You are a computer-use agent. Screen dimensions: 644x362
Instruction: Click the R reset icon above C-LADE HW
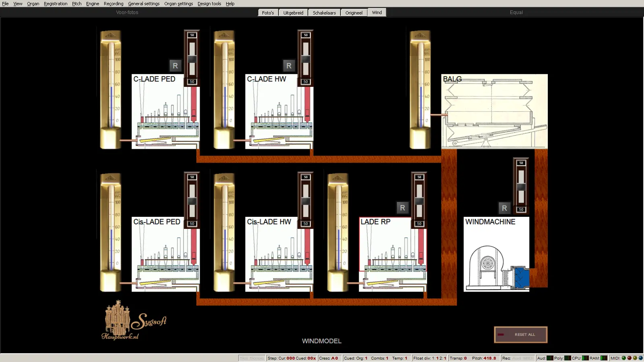coord(289,66)
